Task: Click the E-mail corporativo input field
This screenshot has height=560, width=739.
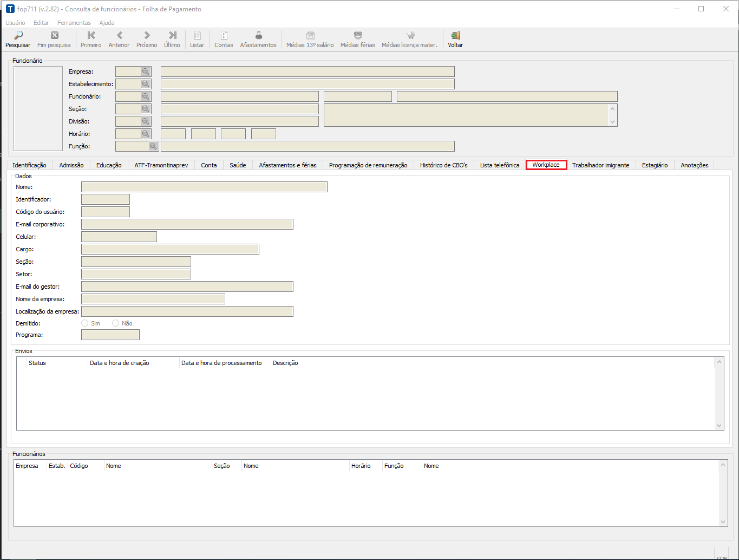Action: point(187,224)
